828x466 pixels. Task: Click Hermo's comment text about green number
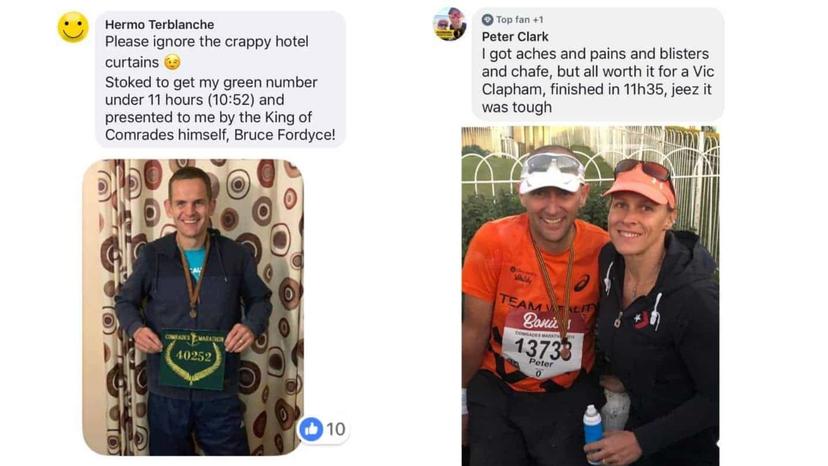[219, 108]
